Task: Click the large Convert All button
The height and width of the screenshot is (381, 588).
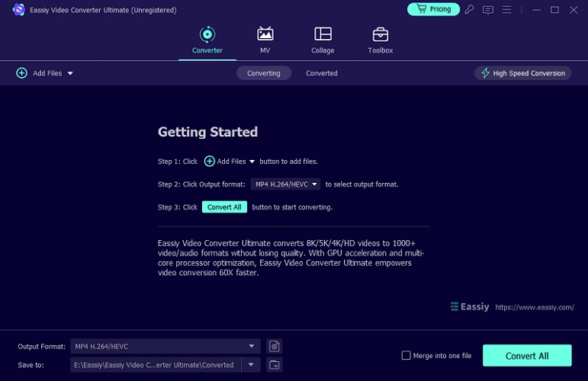Action: click(x=527, y=356)
